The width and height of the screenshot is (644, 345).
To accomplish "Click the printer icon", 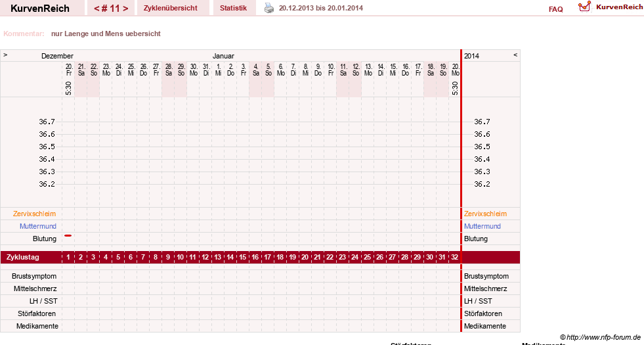I will 268,8.
